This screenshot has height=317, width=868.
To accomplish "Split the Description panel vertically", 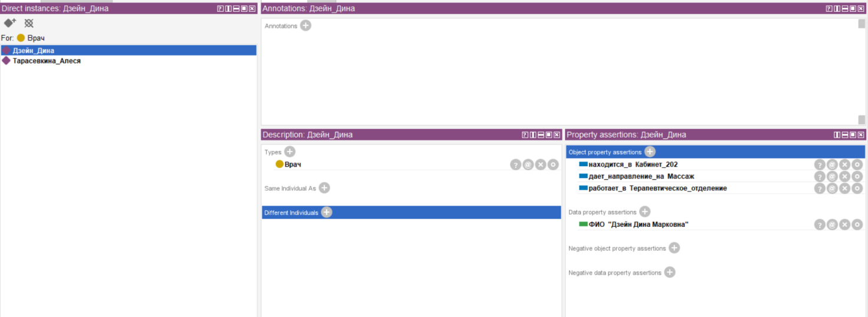I will point(533,135).
